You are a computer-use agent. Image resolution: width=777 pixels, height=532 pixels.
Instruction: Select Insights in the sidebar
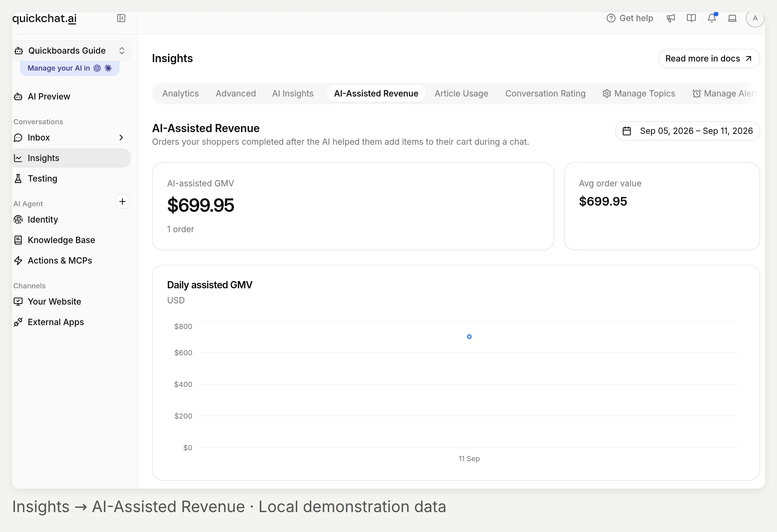tap(71, 158)
